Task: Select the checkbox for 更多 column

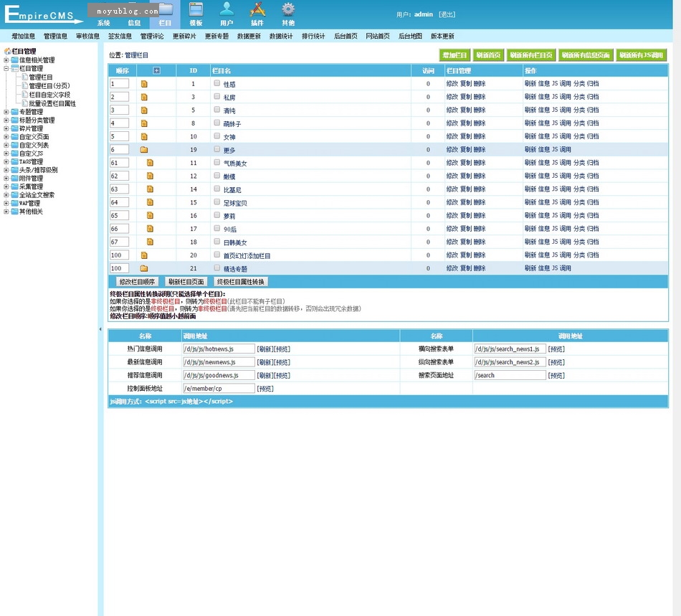Action: [x=217, y=149]
